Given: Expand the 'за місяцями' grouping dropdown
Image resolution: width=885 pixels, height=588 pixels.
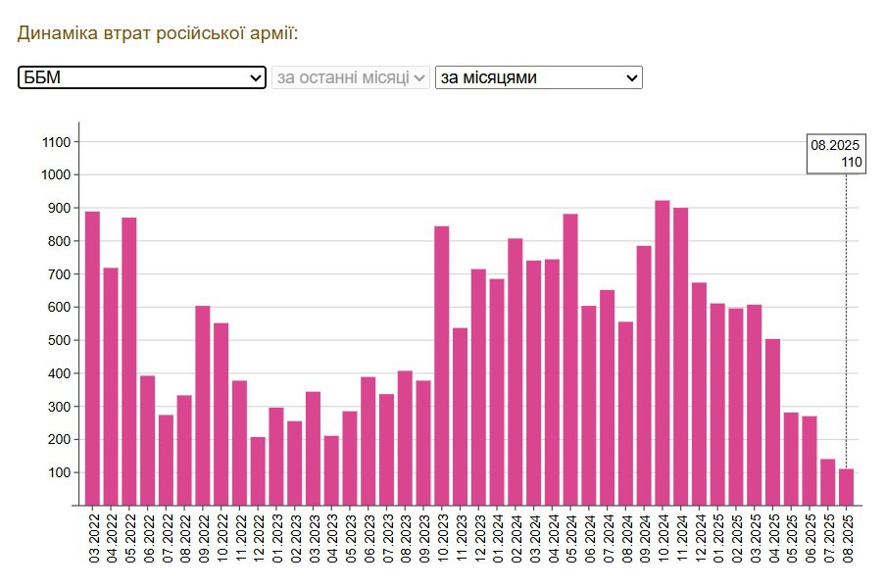Looking at the screenshot, I should pyautogui.click(x=538, y=77).
